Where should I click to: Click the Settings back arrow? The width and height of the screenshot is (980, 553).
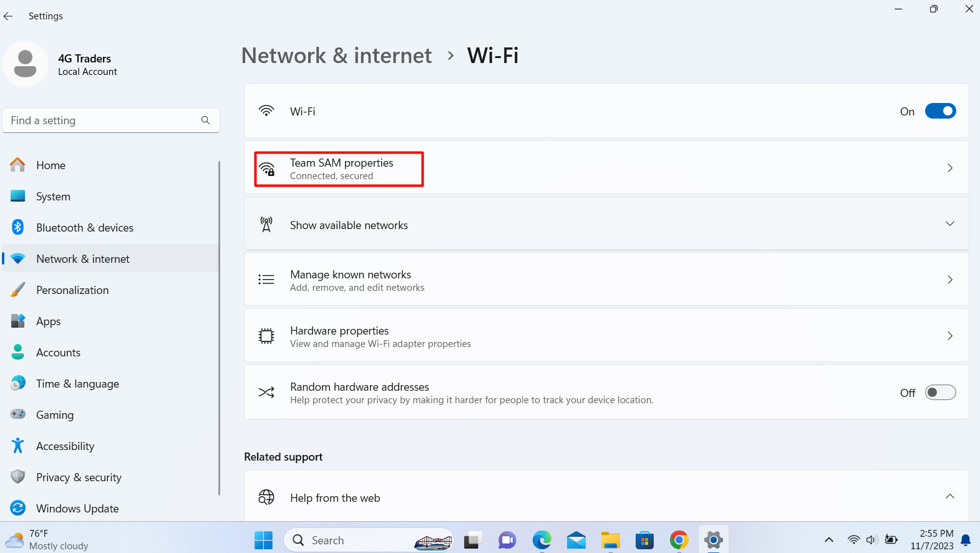[x=8, y=16]
